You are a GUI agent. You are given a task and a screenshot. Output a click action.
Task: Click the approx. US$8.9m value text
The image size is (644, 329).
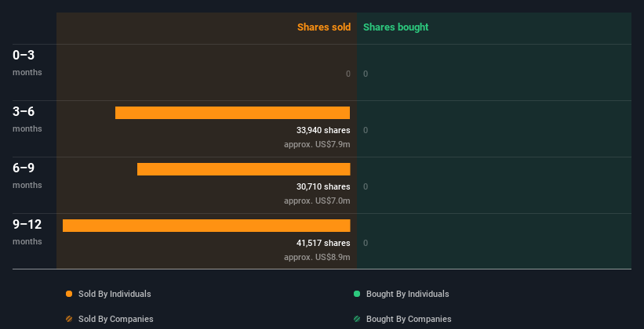tap(317, 257)
